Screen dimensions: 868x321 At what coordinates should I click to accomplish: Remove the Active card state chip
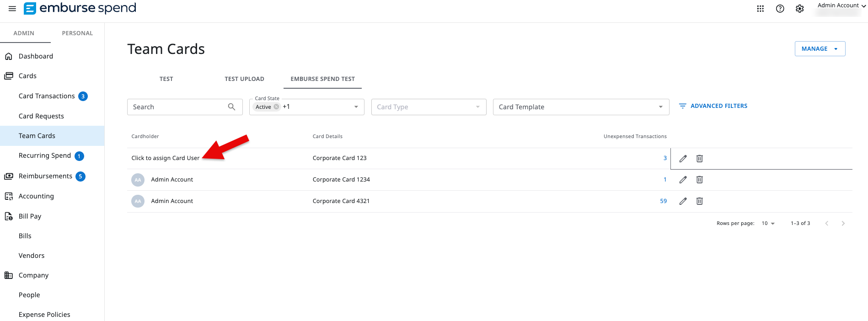(276, 107)
